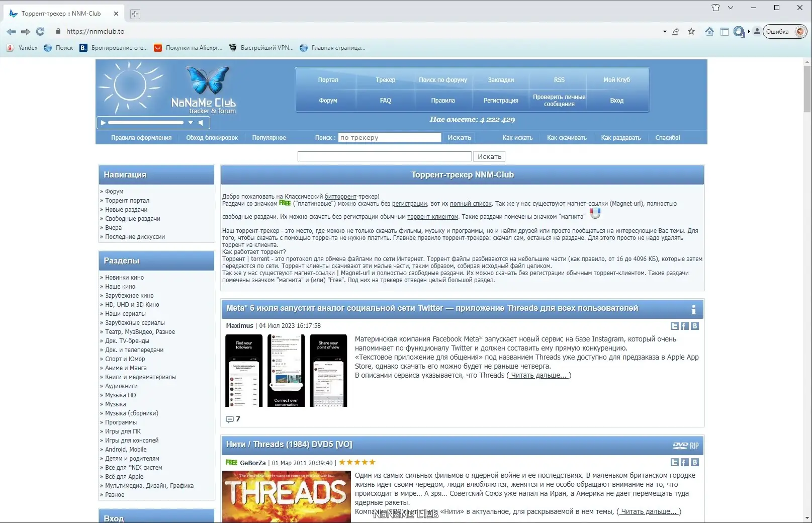Open the Портал menu item
The image size is (812, 523).
328,80
